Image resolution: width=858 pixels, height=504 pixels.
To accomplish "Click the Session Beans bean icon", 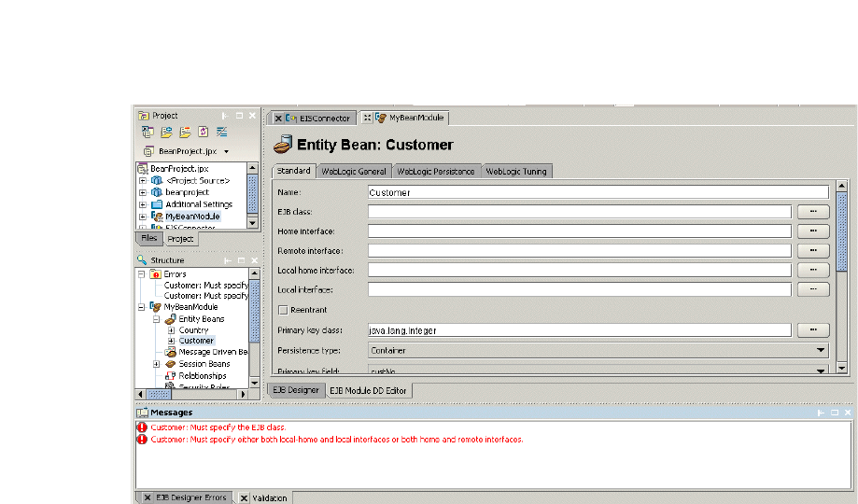I will (x=170, y=364).
